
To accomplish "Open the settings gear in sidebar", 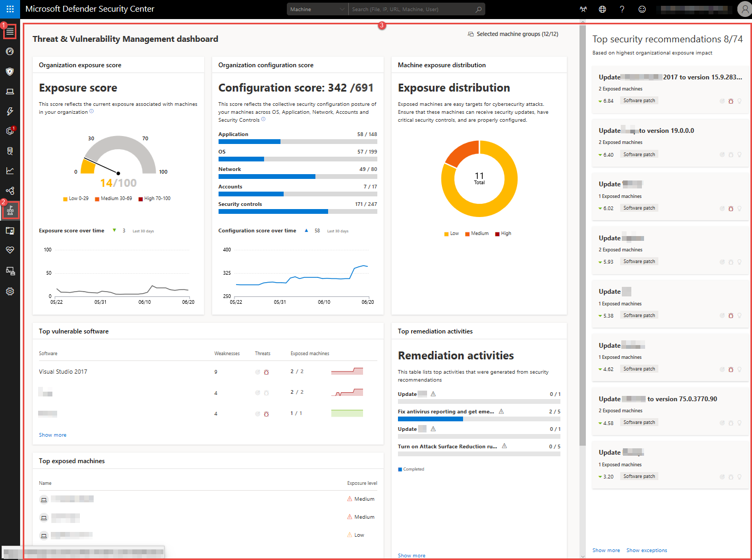I will (10, 291).
